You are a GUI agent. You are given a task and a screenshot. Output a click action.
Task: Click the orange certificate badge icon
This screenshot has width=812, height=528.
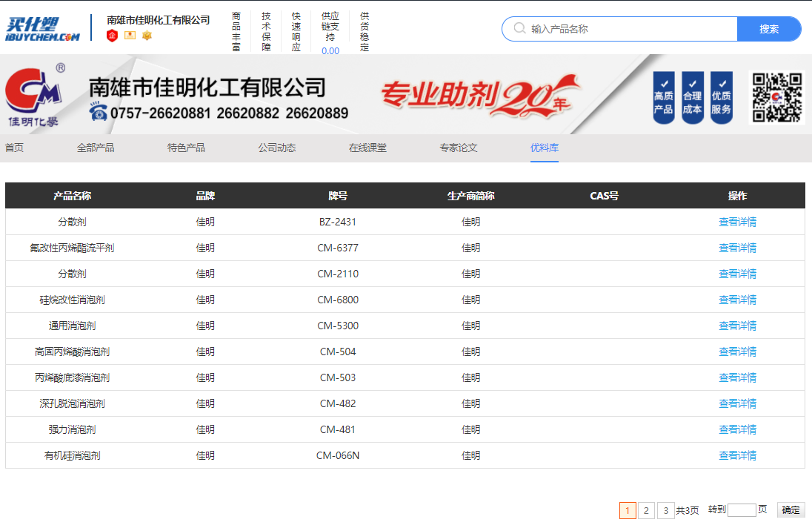[130, 36]
